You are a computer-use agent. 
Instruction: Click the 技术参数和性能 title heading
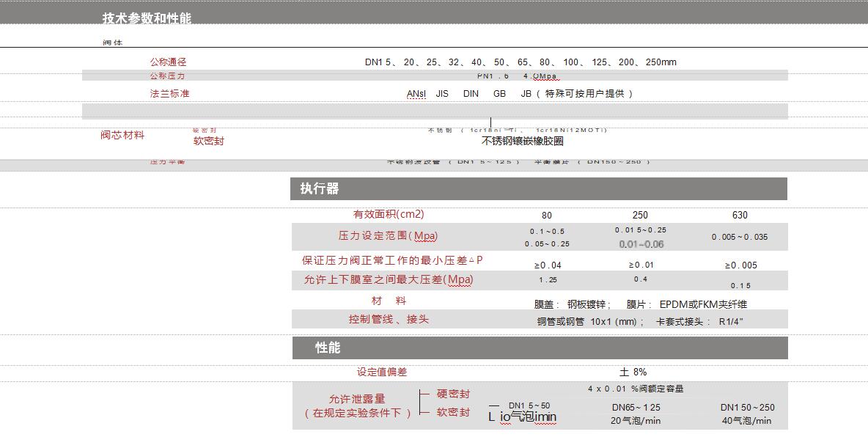coord(147,18)
